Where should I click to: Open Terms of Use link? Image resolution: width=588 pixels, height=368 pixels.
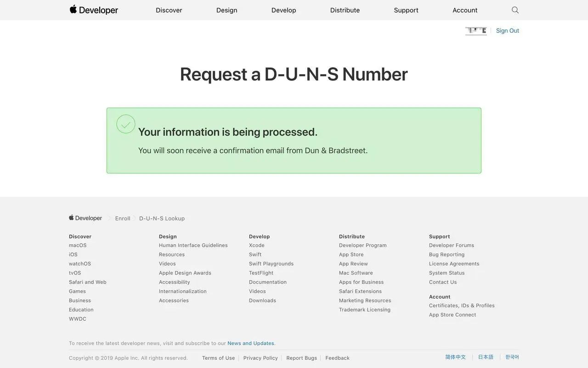pyautogui.click(x=218, y=358)
